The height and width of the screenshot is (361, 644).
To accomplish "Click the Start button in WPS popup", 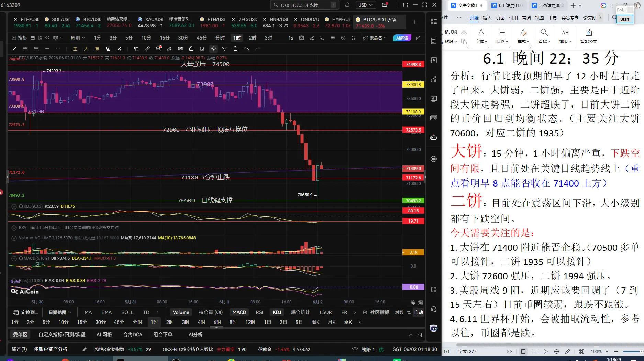I will coord(624,19).
